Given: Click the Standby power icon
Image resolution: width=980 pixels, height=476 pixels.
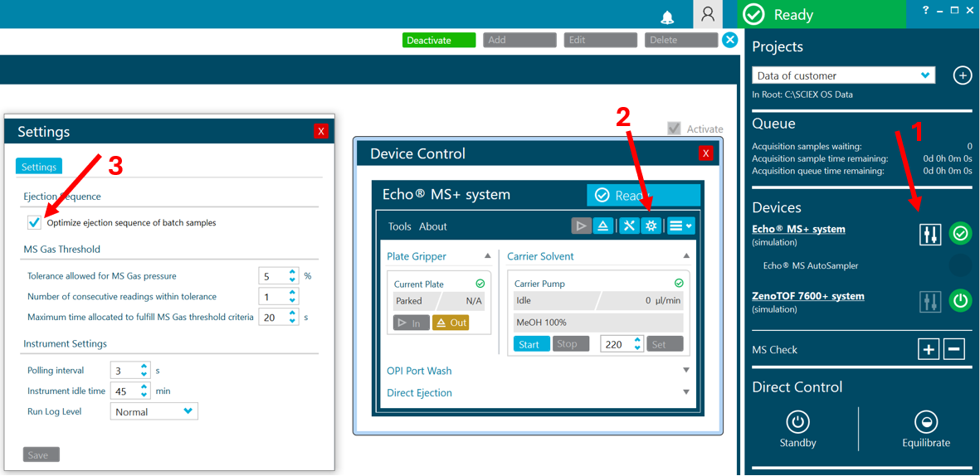Looking at the screenshot, I should [797, 422].
